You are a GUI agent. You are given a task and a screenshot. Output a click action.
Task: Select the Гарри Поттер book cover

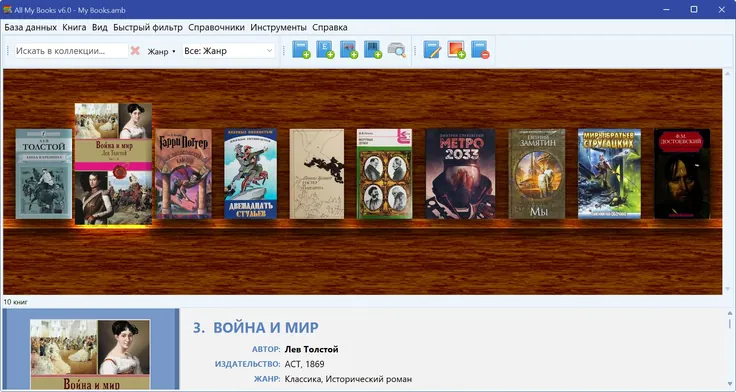[x=183, y=174]
